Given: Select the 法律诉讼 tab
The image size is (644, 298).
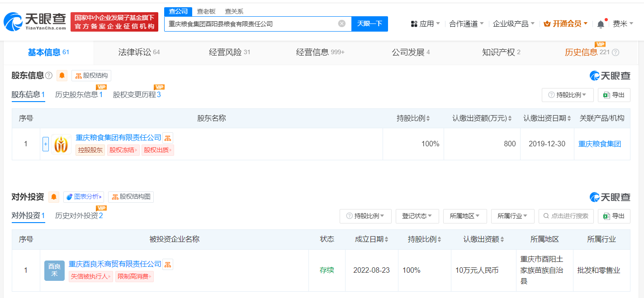Looking at the screenshot, I should (x=139, y=52).
